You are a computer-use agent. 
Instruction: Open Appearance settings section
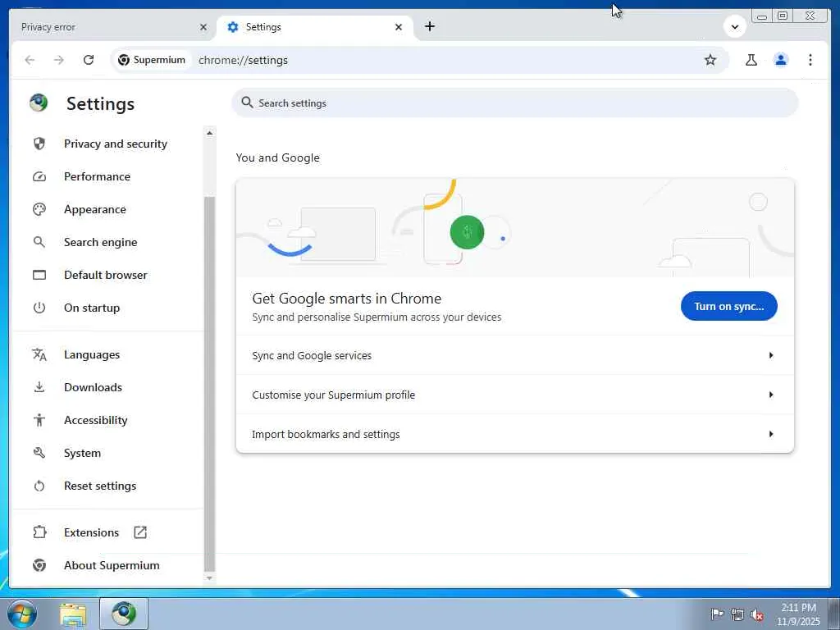click(x=95, y=209)
